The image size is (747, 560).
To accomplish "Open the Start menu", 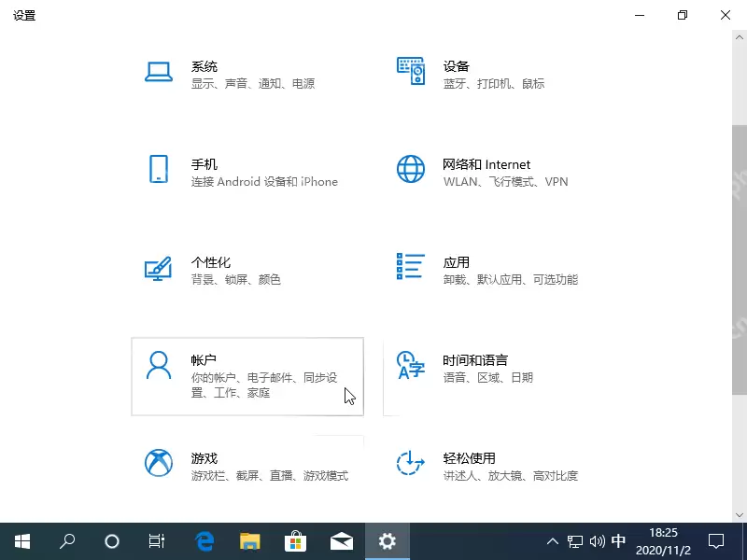I will click(22, 540).
